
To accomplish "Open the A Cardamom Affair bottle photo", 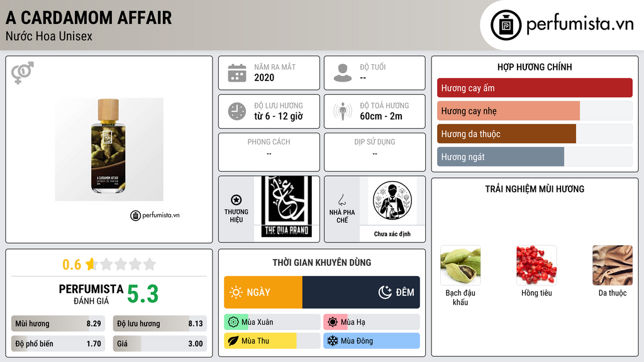I will point(109,150).
